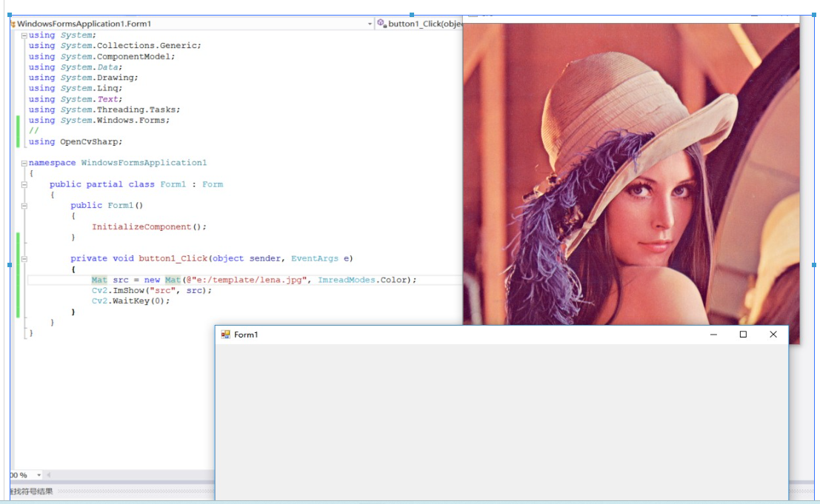
Task: Click the "e:/template/lena.jpg" string literal
Action: tap(249, 280)
